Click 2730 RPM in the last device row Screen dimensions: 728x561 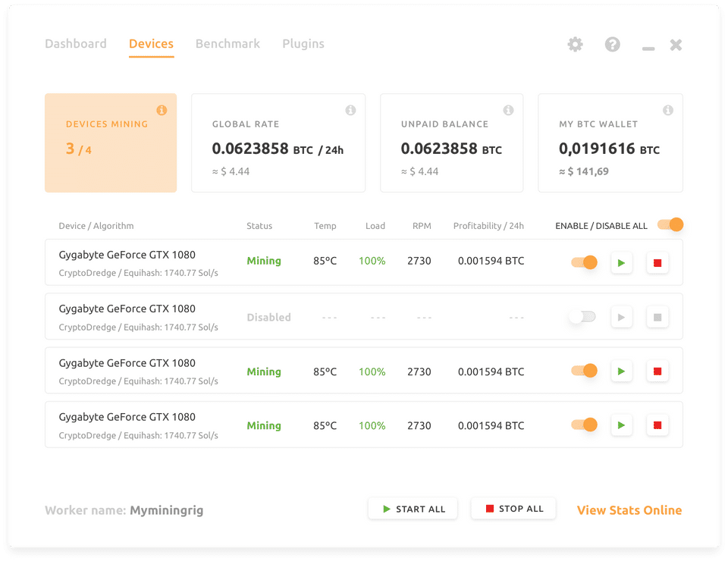(419, 425)
